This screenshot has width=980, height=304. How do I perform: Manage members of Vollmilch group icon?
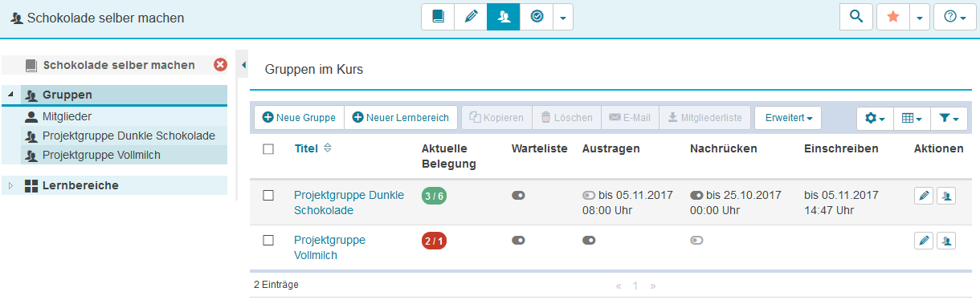946,240
